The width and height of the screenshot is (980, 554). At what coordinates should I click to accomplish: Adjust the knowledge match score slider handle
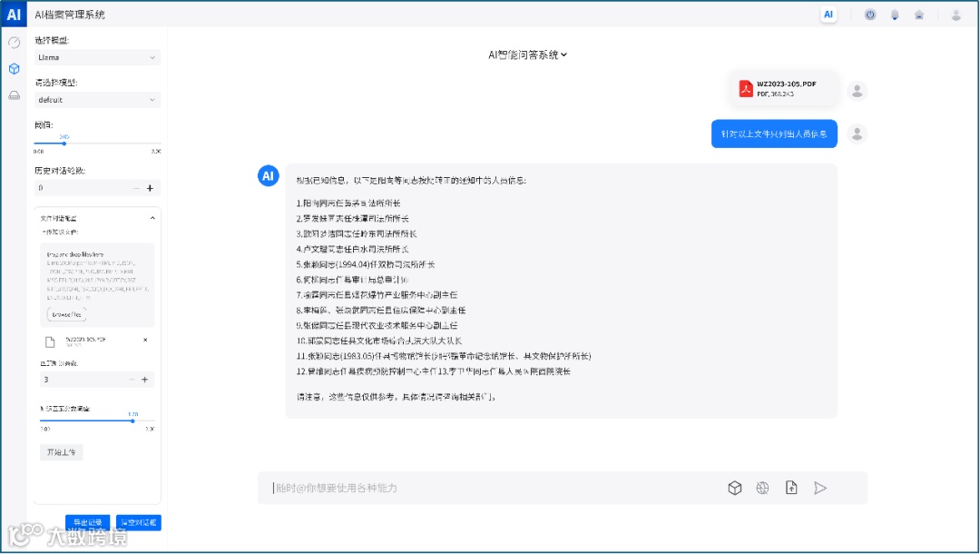tap(132, 420)
